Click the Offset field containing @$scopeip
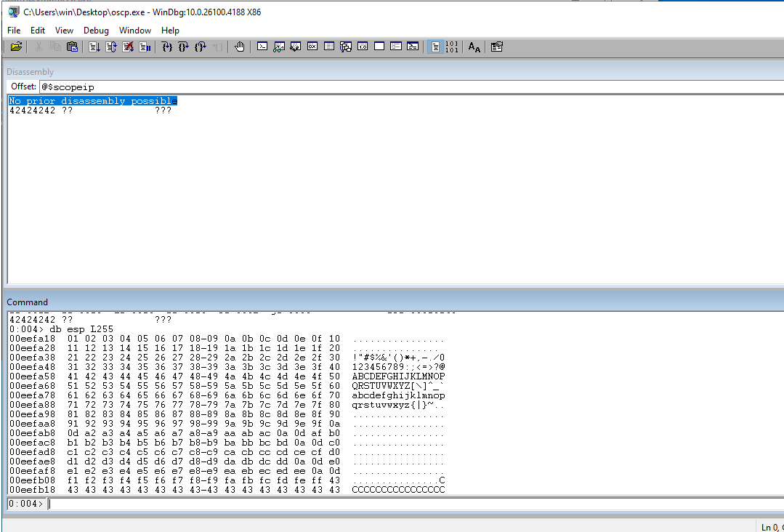This screenshot has height=532, width=784. (407, 86)
